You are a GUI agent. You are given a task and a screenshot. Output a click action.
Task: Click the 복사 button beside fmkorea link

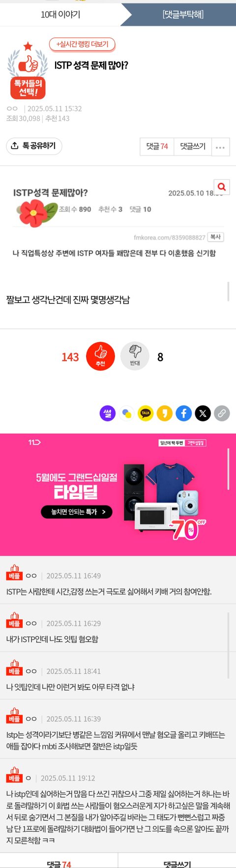click(x=215, y=237)
